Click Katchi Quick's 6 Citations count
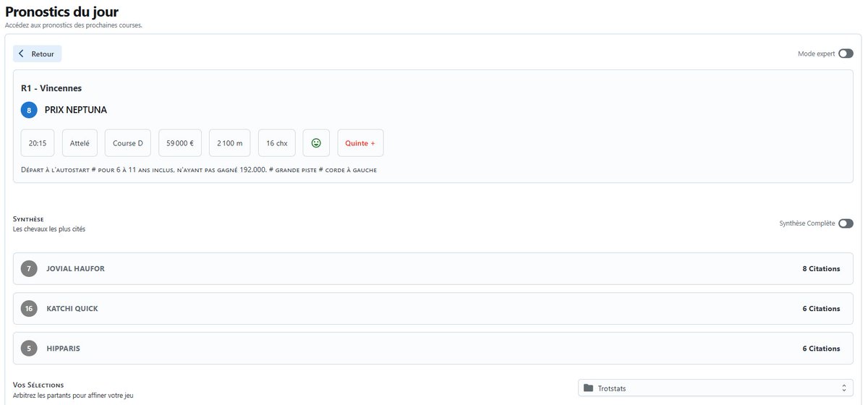This screenshot has width=868, height=405. click(821, 309)
